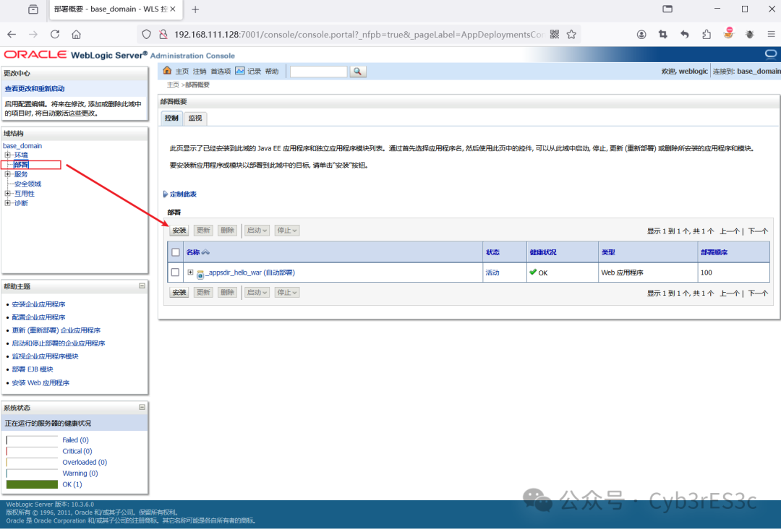Select 部署 in the domain tree
Image resolution: width=781 pixels, height=532 pixels.
[21, 165]
